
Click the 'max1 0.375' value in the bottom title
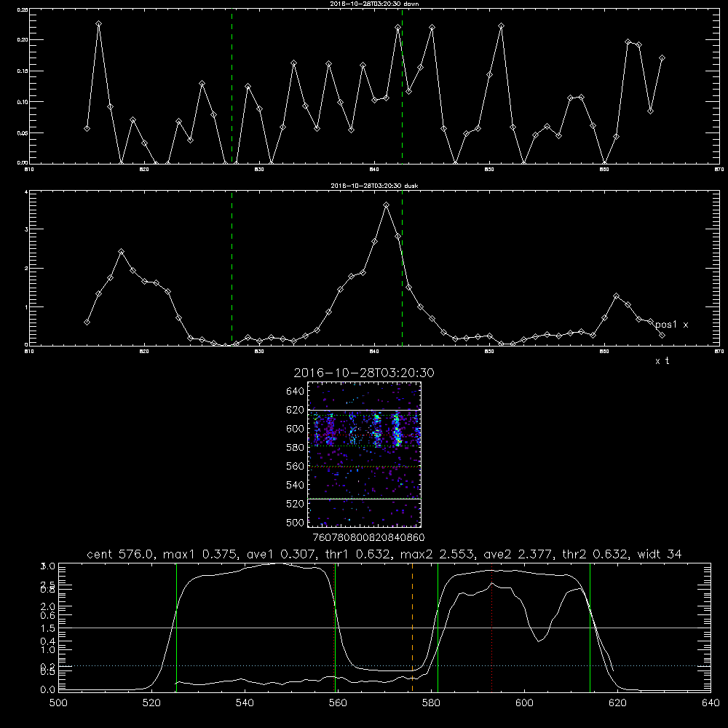point(201,554)
